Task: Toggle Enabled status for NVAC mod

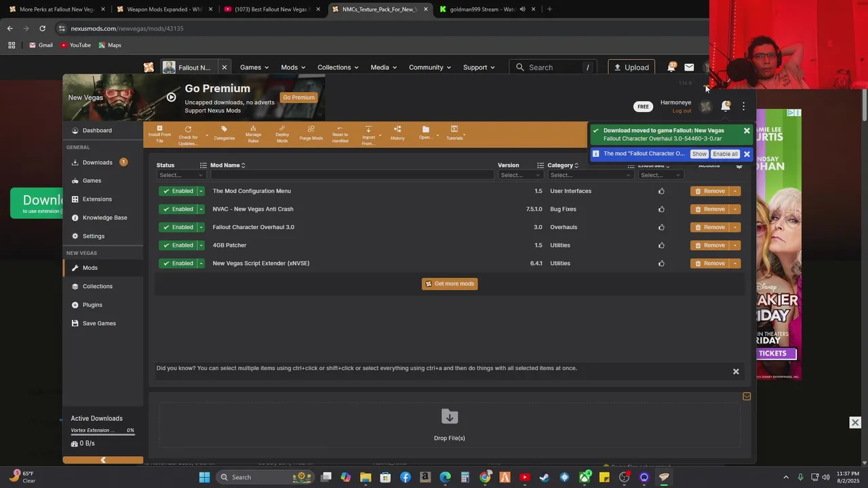Action: [178, 209]
